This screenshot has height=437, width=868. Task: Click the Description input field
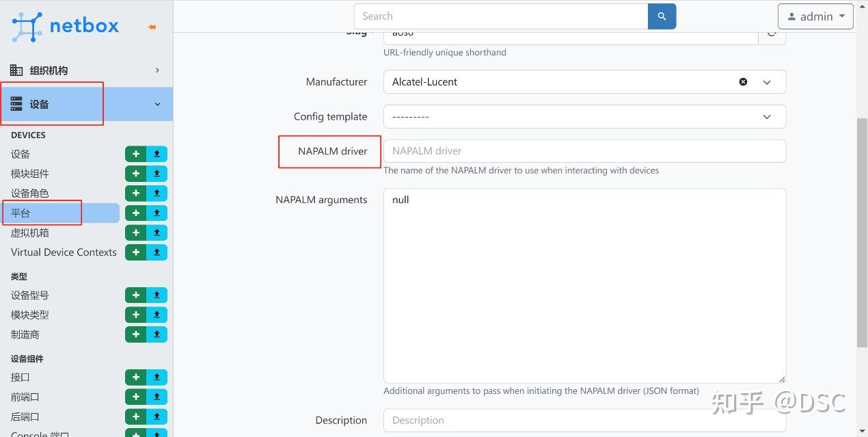584,420
